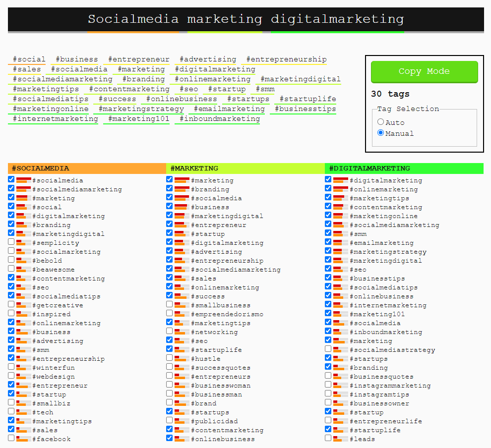Check the #businessquotes checkbox
Image resolution: width=491 pixels, height=448 pixels.
coord(328,376)
